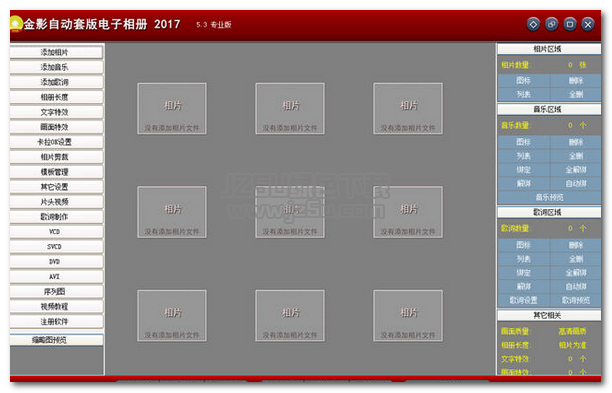This screenshot has height=393, width=612.
Task: Click 图标 under 相片区域
Action: (523, 80)
